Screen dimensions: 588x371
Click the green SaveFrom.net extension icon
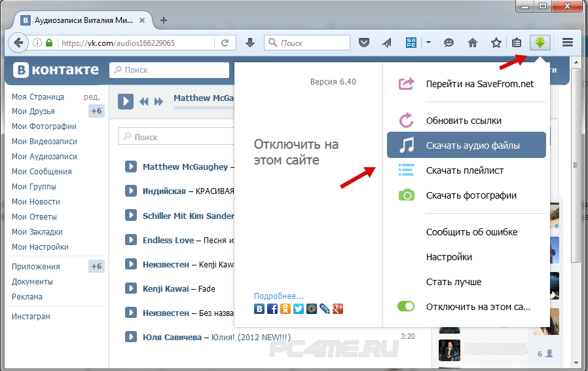coord(540,43)
